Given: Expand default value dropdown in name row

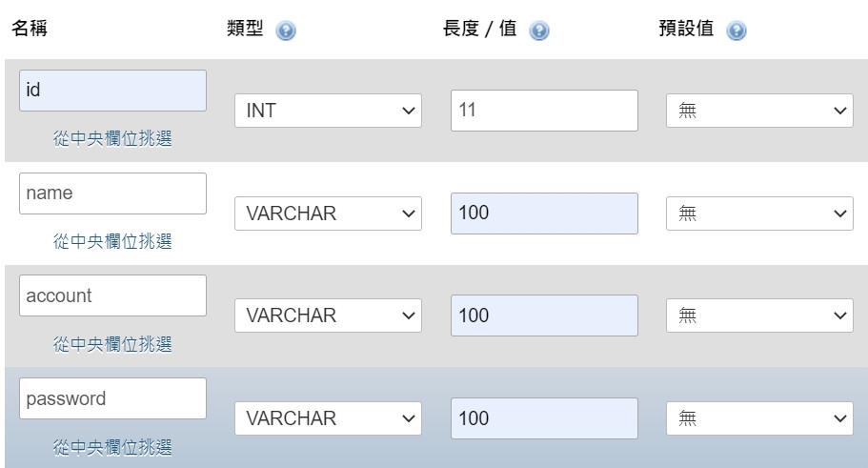Looking at the screenshot, I should pyautogui.click(x=759, y=214).
